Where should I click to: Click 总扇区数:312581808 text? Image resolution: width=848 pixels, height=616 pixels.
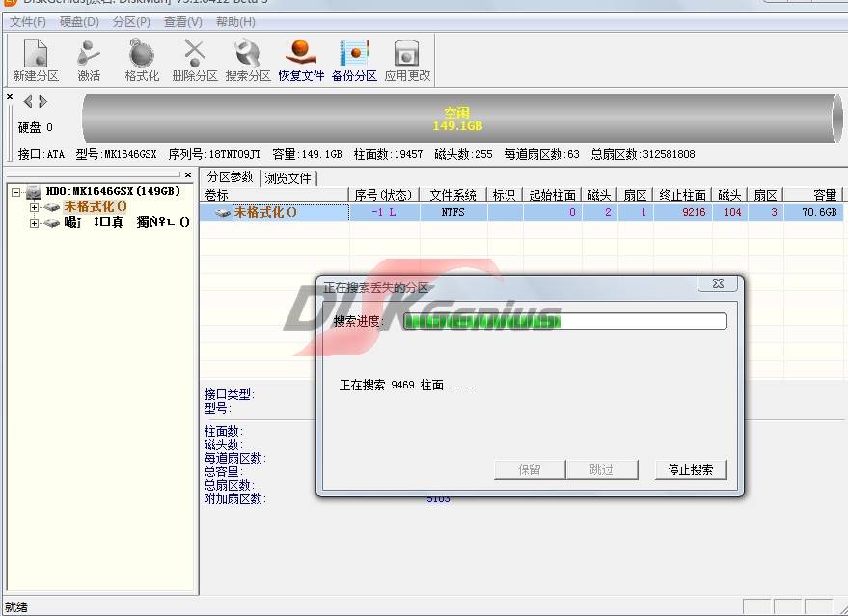pyautogui.click(x=643, y=154)
